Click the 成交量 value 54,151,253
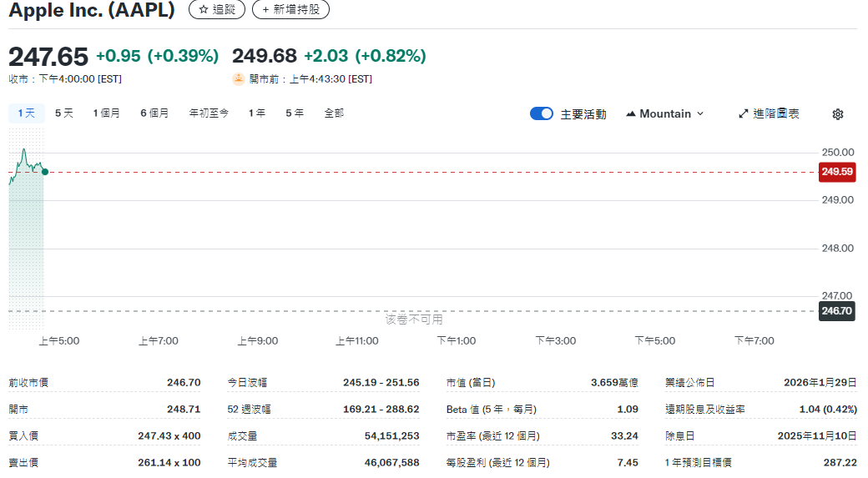This screenshot has width=868, height=478. tap(392, 436)
